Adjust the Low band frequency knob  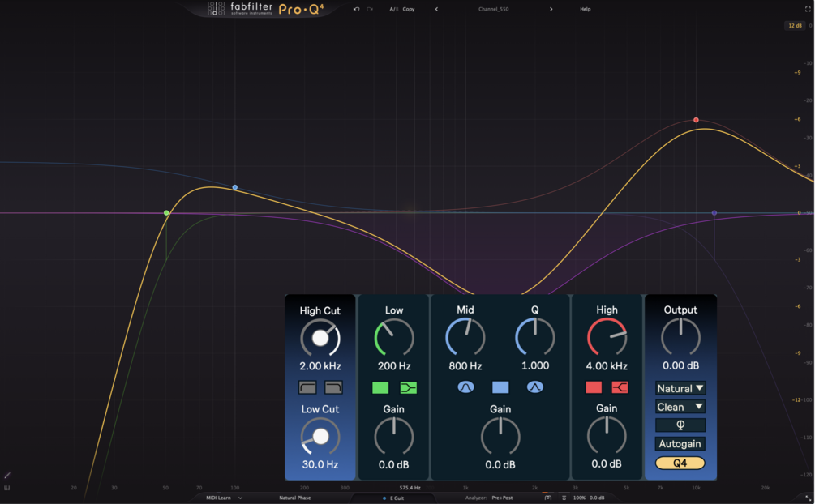pos(394,338)
